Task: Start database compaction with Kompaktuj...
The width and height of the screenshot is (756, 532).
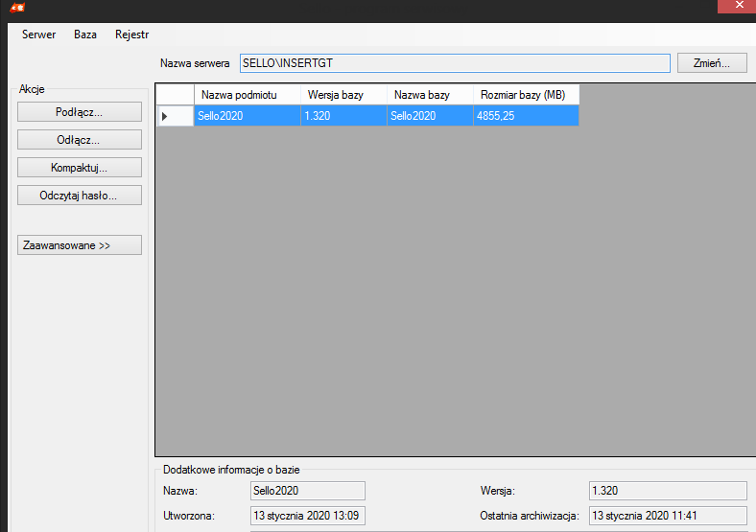Action: click(x=79, y=168)
